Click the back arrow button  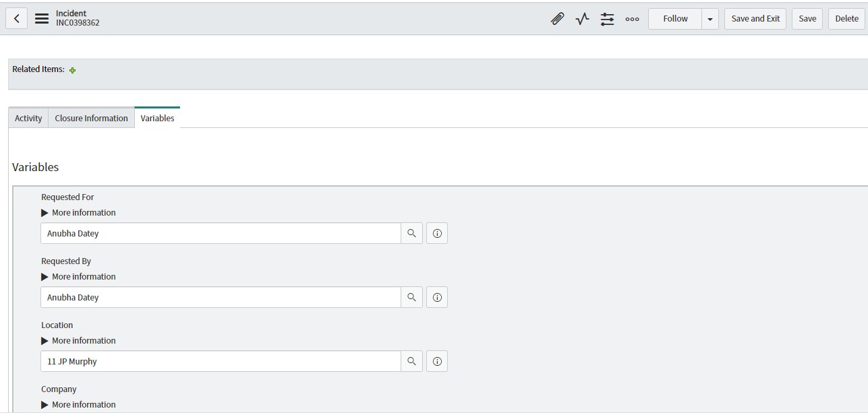[x=17, y=19]
